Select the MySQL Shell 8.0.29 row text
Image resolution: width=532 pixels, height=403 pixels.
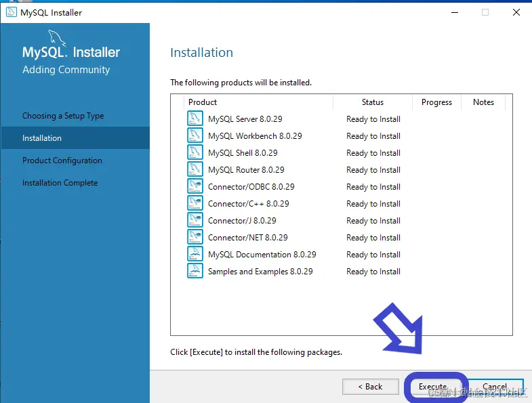point(243,153)
